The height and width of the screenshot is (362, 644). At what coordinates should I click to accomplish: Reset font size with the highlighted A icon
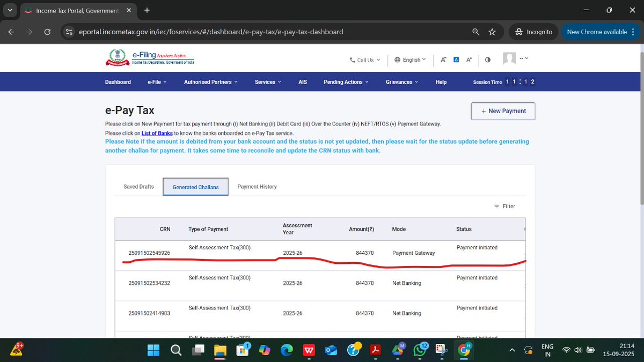tap(456, 60)
